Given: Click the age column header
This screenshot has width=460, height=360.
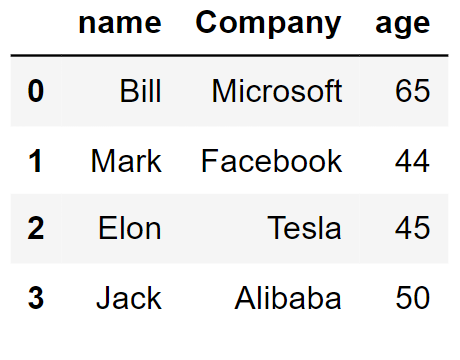Looking at the screenshot, I should click(x=403, y=25).
